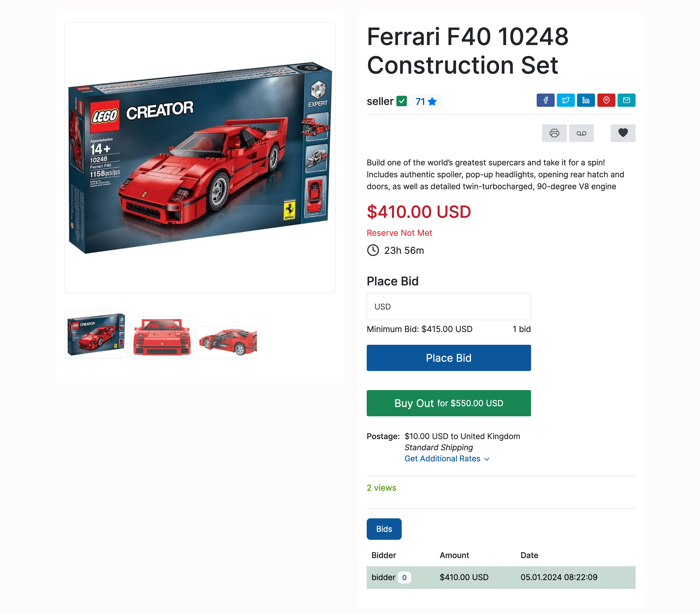Share listing via email icon

(x=626, y=100)
